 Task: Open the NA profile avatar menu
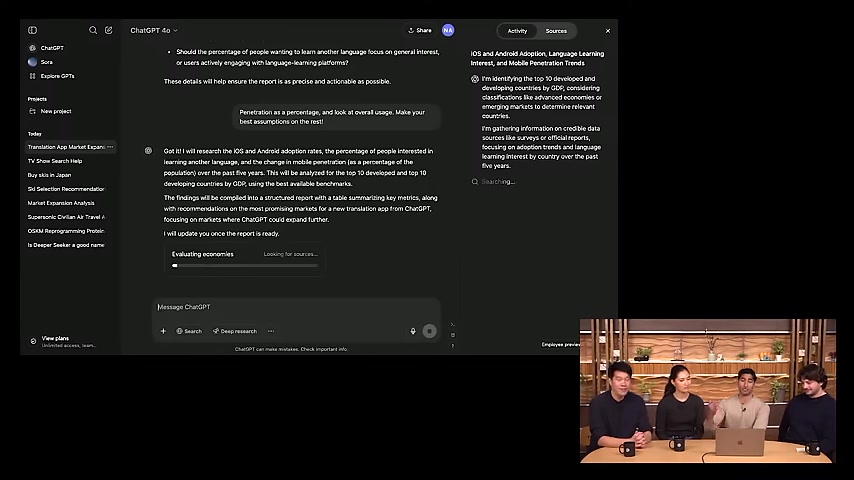pyautogui.click(x=448, y=31)
